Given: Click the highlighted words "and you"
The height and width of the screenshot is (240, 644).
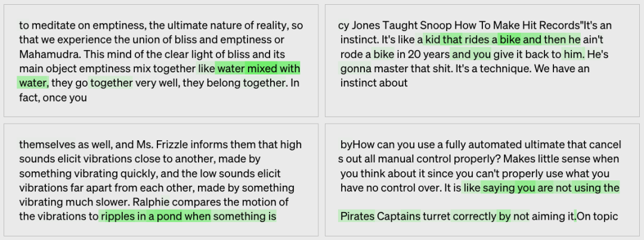Looking at the screenshot, I should (x=472, y=54).
